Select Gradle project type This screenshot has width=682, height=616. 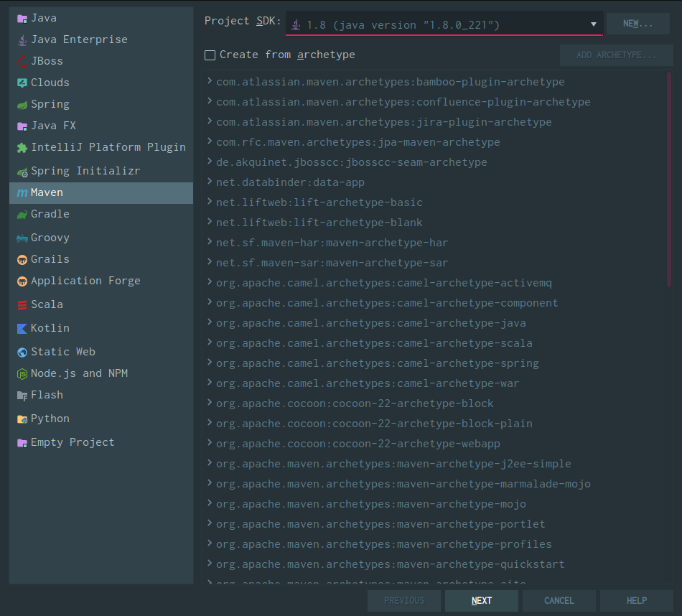click(x=101, y=215)
